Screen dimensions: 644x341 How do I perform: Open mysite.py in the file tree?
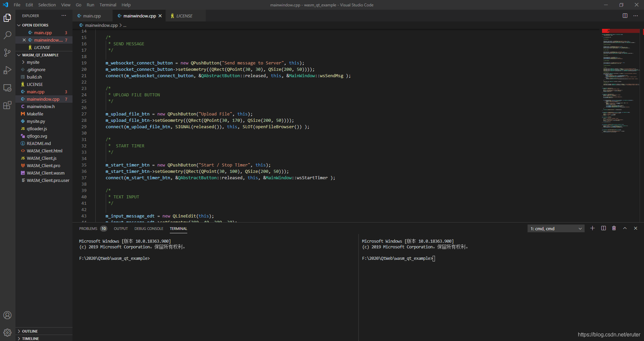pyautogui.click(x=44, y=121)
